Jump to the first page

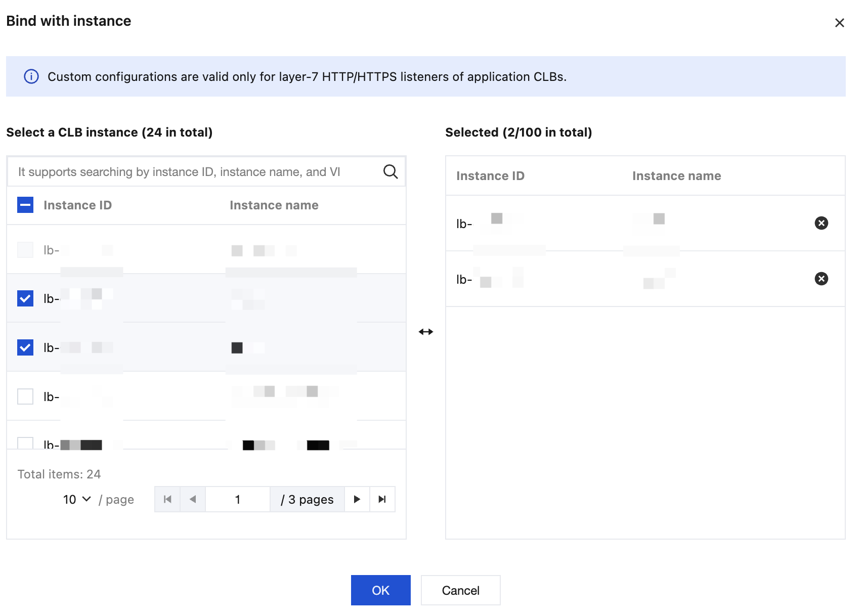[167, 499]
